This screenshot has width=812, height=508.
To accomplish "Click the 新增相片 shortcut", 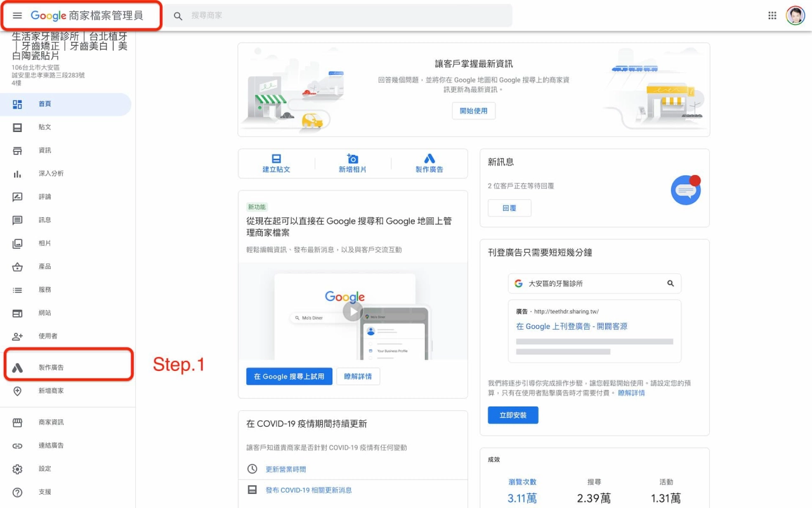I will [353, 164].
